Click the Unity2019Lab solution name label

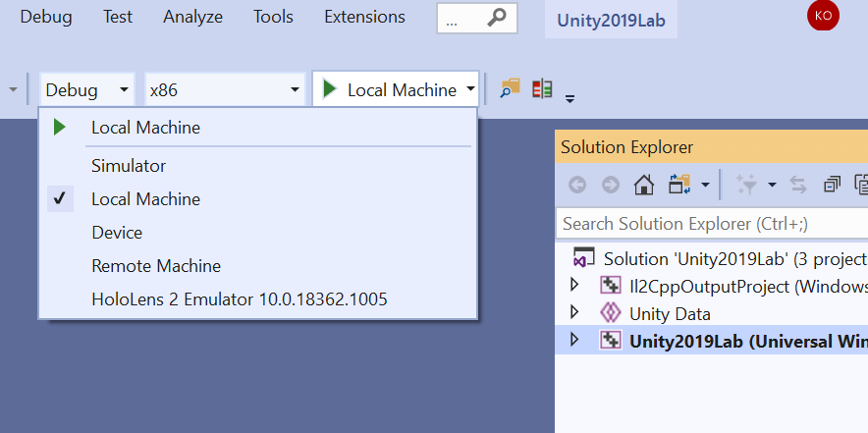(x=611, y=21)
